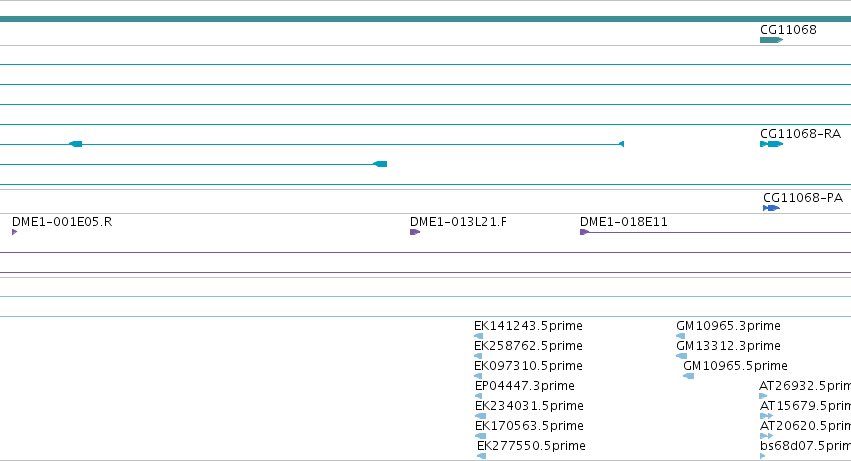Open the EK170563.5prime label
This screenshot has height=461, width=851.
tap(529, 426)
